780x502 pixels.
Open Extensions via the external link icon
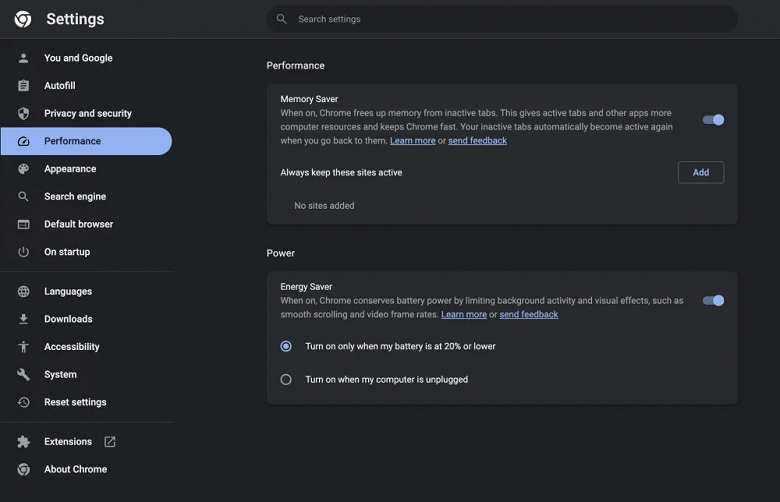[110, 442]
